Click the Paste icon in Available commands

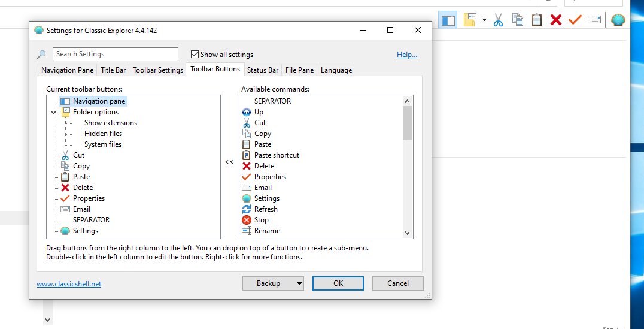click(x=247, y=144)
